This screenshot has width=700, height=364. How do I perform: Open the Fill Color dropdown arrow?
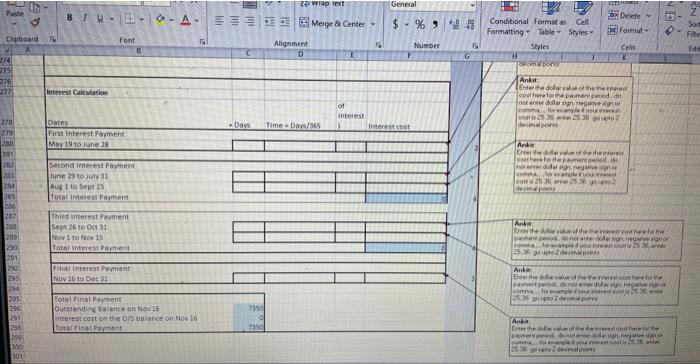[171, 20]
